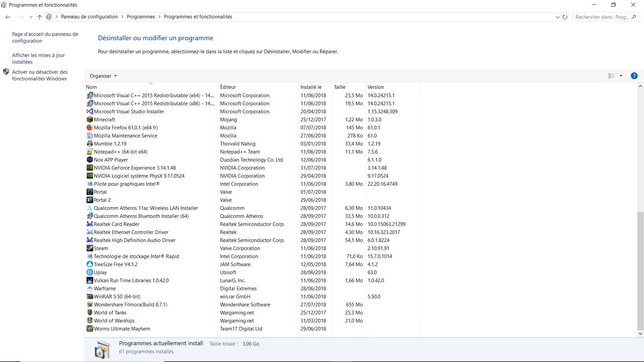Navigate to Panneau de configuration breadcrumb

[89, 17]
